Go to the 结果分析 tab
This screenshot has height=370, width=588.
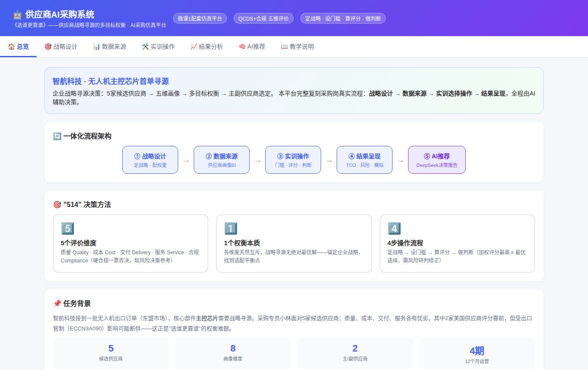(207, 46)
